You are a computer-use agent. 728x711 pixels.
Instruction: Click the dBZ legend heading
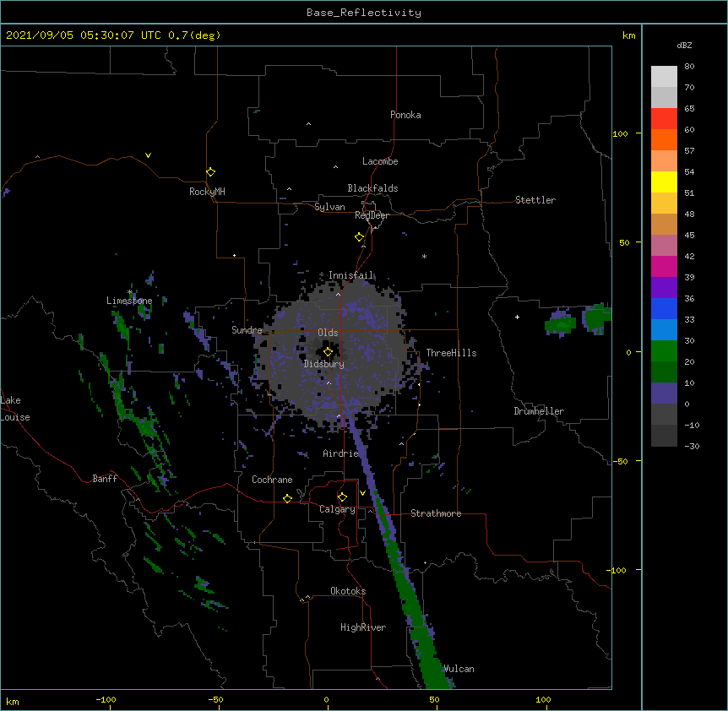pyautogui.click(x=684, y=45)
